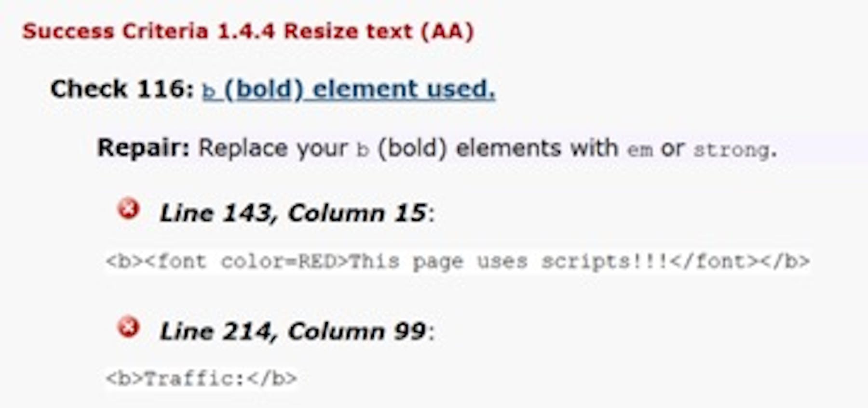Click the <b>Traffic:</b> code snippet

(201, 379)
